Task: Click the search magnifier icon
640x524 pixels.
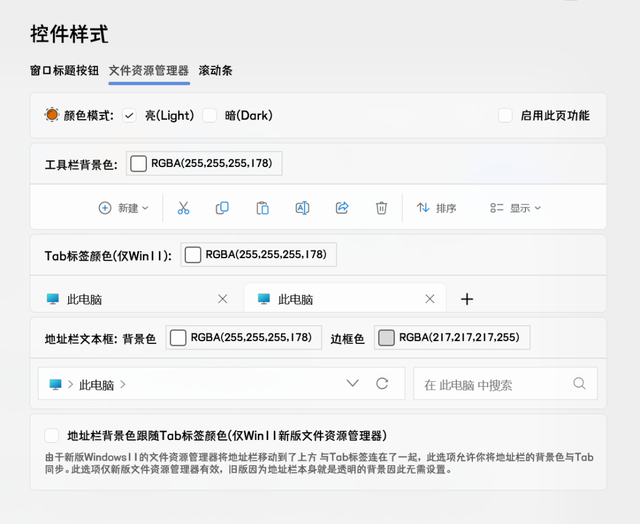Action: 579,383
